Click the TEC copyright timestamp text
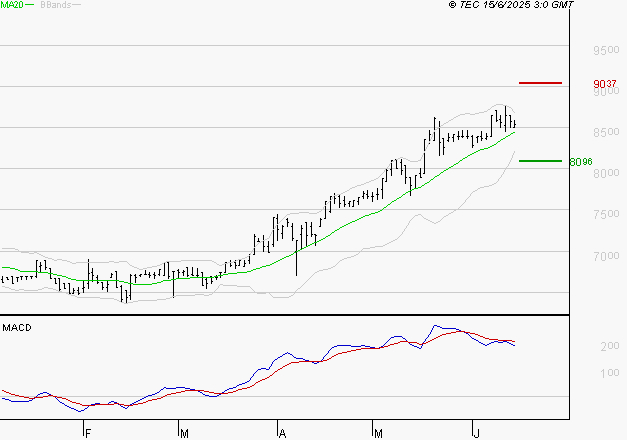 coord(511,4)
